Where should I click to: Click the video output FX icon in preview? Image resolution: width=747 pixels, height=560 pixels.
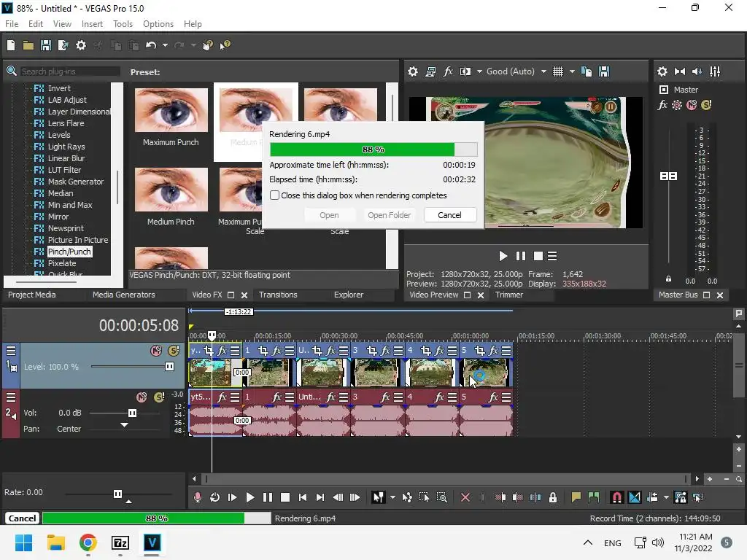pos(448,71)
